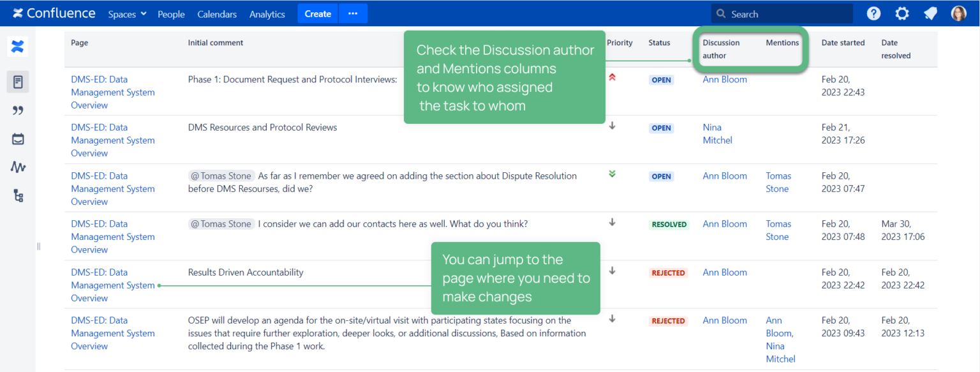Click the Search input field
980x372 pixels.
[781, 13]
